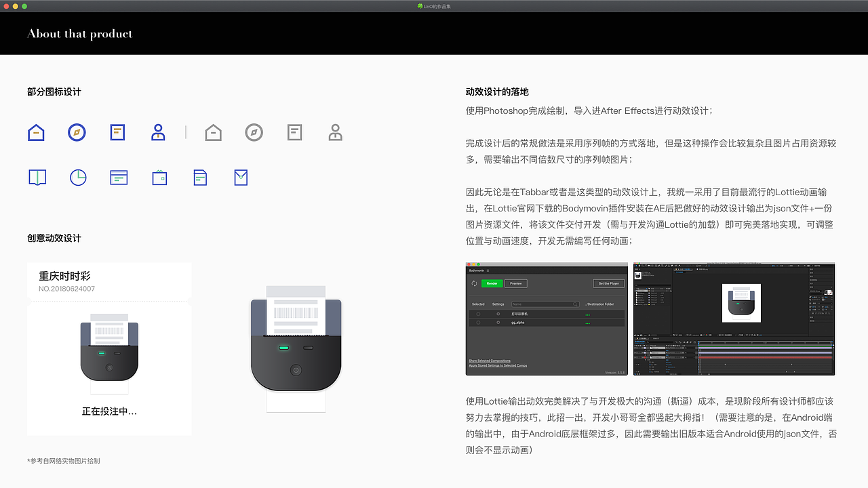868x488 pixels.
Task: Click the 创意动效设计 heading
Action: [54, 238]
